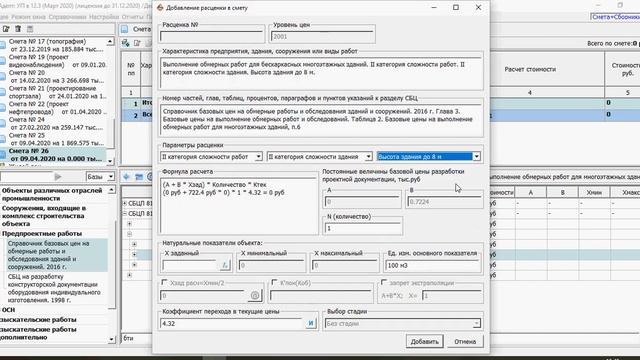The width and height of the screenshot is (640, 360).
Task: Open Высота здания до 8 м dropdown
Action: click(x=476, y=157)
